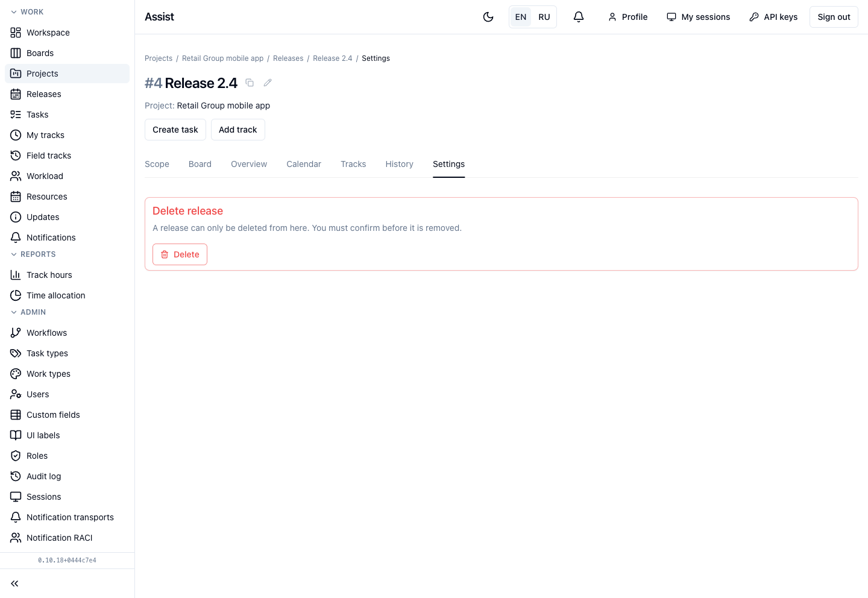
Task: Click the Create task button
Action: pyautogui.click(x=175, y=130)
